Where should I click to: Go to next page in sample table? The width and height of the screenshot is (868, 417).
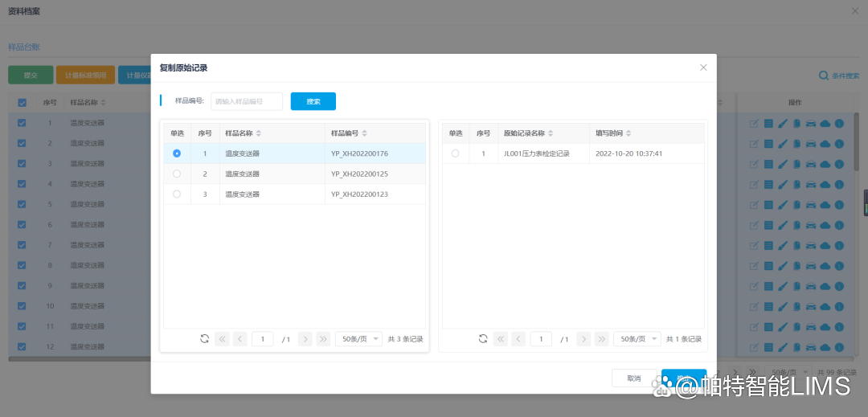point(305,339)
